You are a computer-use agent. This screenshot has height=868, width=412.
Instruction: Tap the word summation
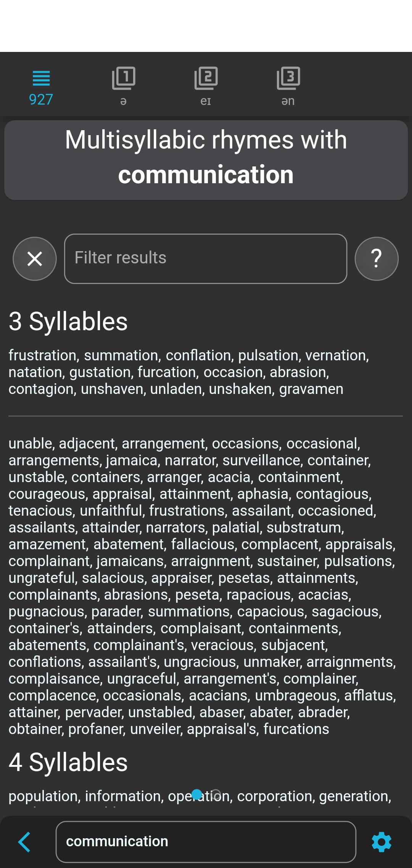pos(121,355)
